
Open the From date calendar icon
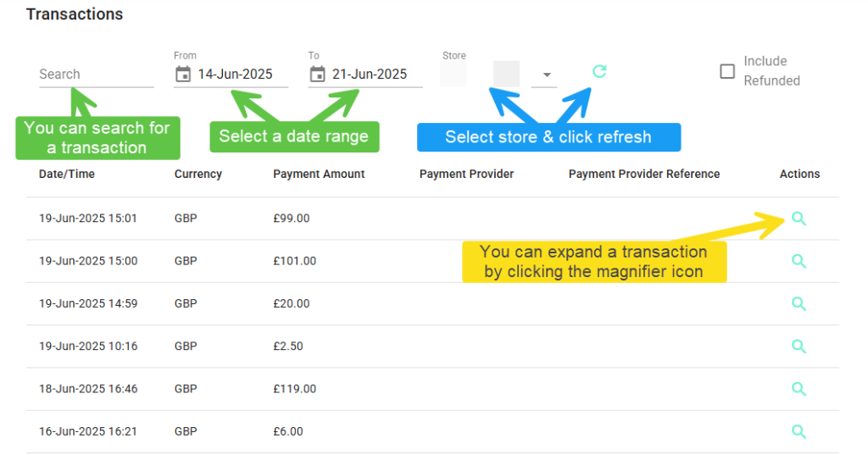(x=183, y=75)
